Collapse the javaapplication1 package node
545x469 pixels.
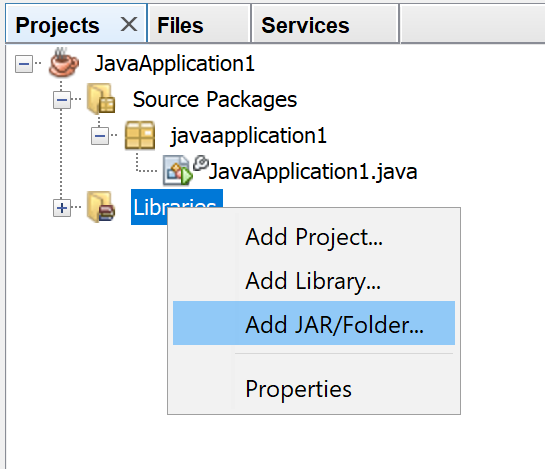(100, 136)
